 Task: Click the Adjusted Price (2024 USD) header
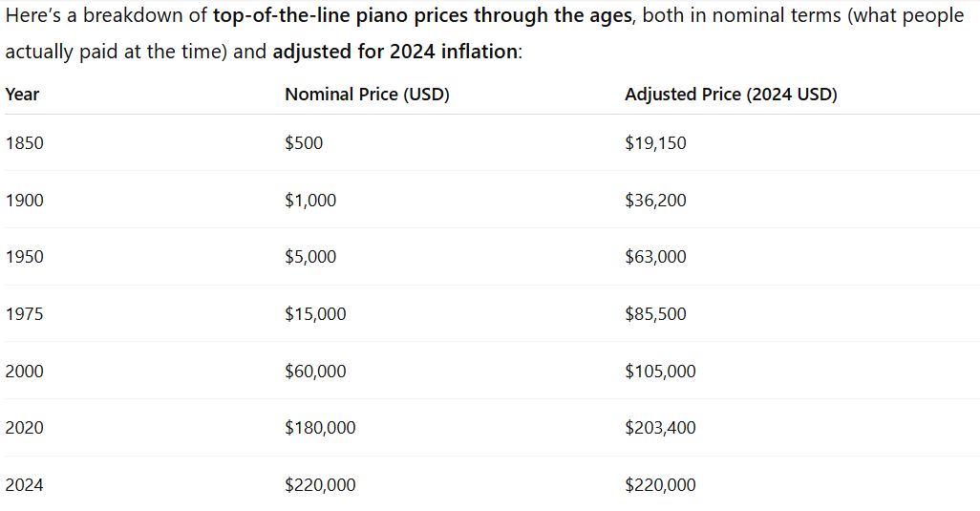pos(731,95)
